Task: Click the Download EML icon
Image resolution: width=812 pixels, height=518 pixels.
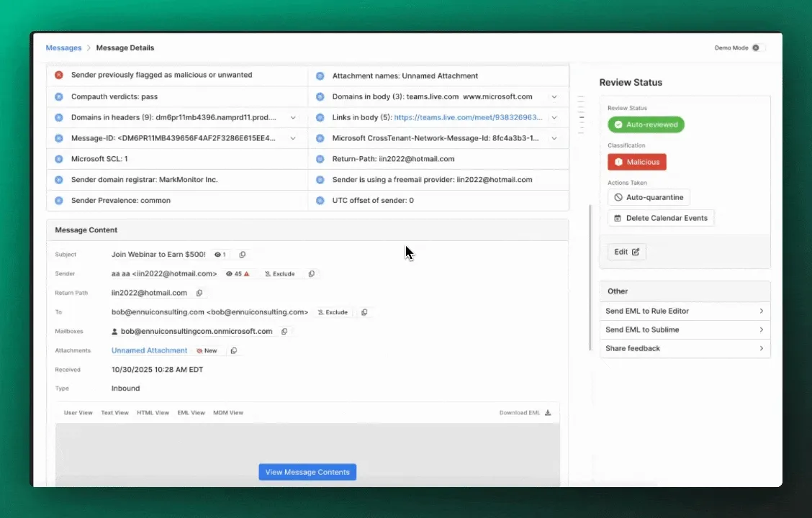Action: [x=548, y=413]
